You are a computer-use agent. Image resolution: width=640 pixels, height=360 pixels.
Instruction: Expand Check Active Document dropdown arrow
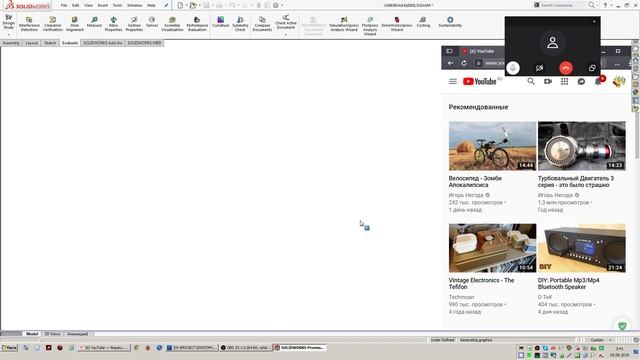(286, 35)
